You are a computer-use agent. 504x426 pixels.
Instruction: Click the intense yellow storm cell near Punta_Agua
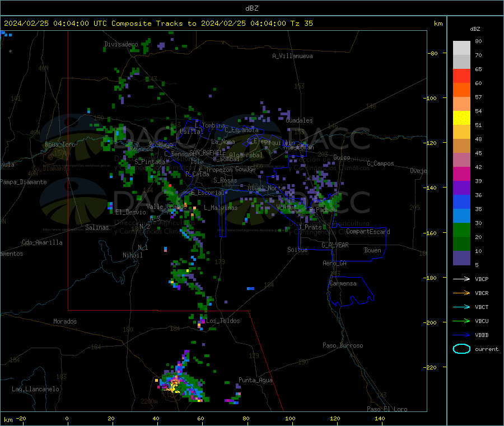click(175, 385)
